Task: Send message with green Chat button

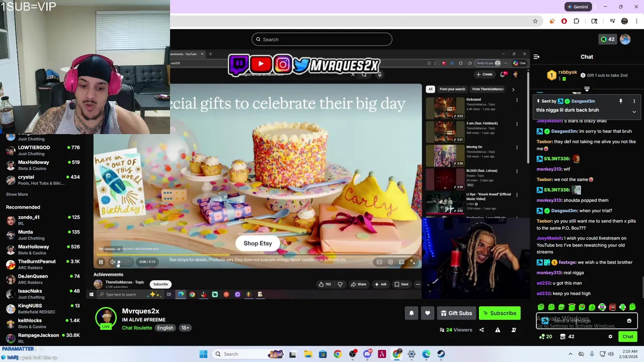Action: pyautogui.click(x=628, y=337)
